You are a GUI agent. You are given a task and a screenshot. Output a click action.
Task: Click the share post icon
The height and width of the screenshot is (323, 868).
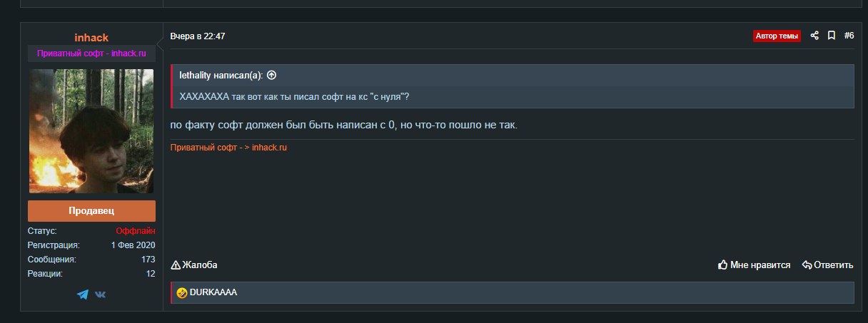tap(814, 36)
